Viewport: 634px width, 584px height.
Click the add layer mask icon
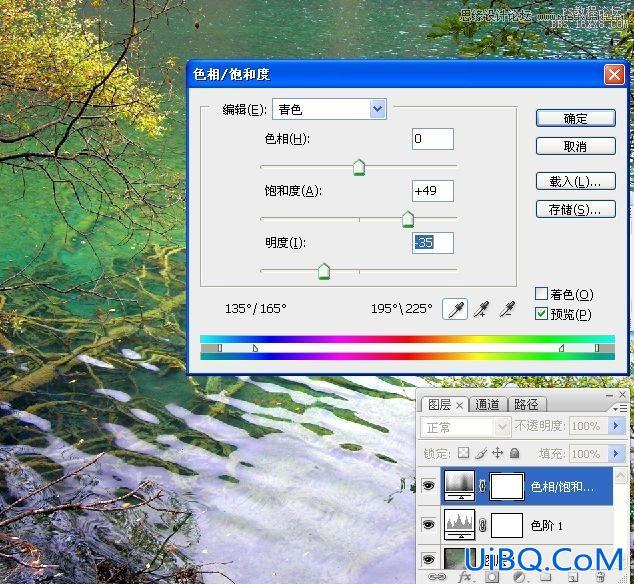tap(492, 577)
